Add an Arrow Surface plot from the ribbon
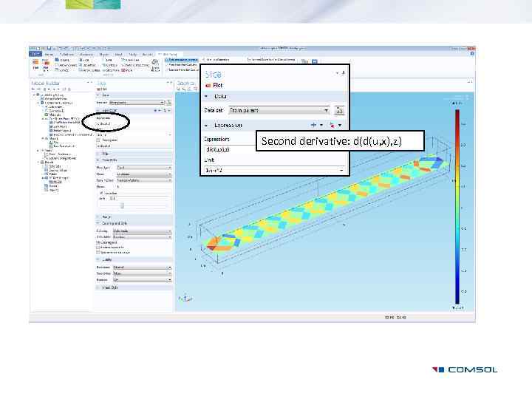Image resolution: width=532 pixels, height=399 pixels. click(89, 70)
